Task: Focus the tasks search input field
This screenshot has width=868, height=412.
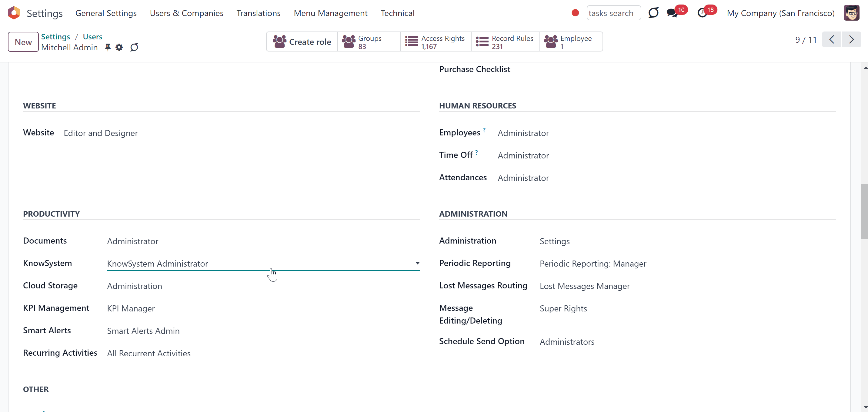Action: [613, 13]
